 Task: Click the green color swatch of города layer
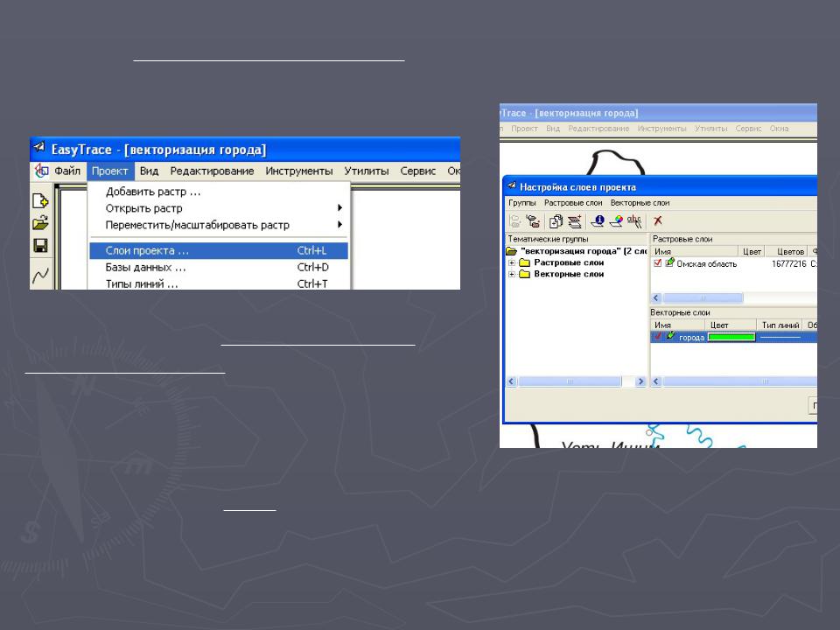pyautogui.click(x=731, y=337)
